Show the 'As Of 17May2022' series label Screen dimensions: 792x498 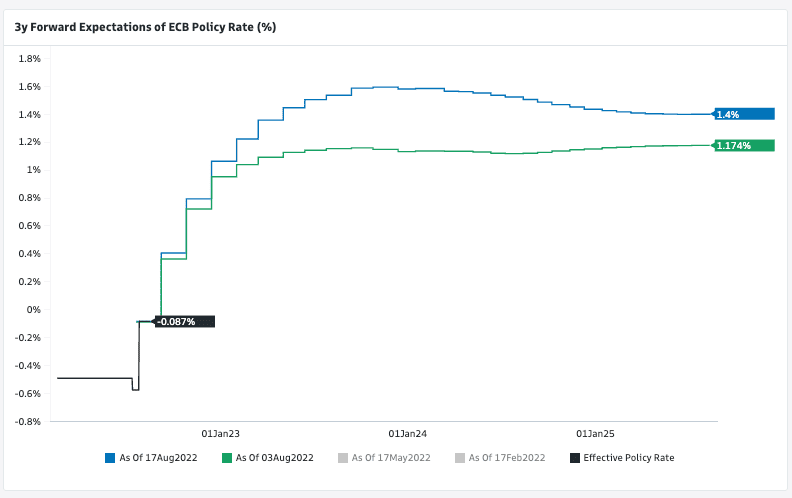pos(391,458)
